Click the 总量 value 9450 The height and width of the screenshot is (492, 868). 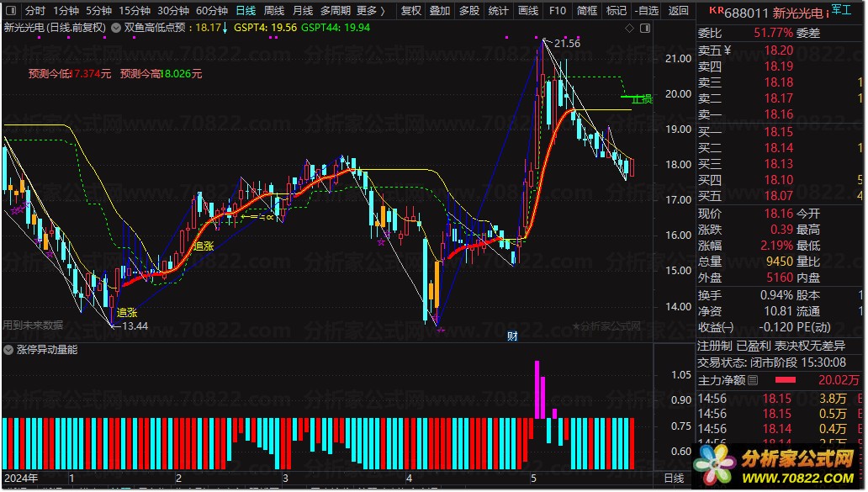[x=780, y=262]
